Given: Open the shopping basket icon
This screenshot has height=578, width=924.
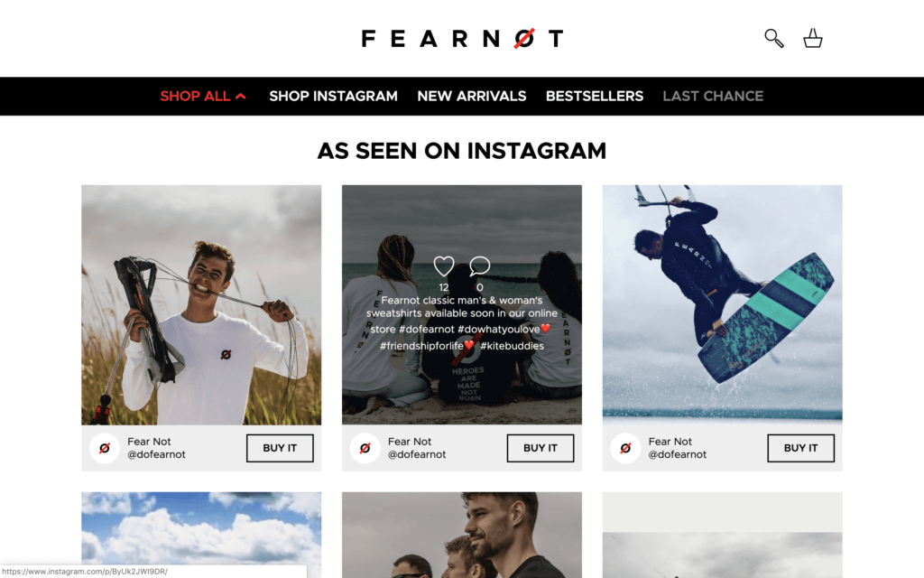Looking at the screenshot, I should [813, 38].
